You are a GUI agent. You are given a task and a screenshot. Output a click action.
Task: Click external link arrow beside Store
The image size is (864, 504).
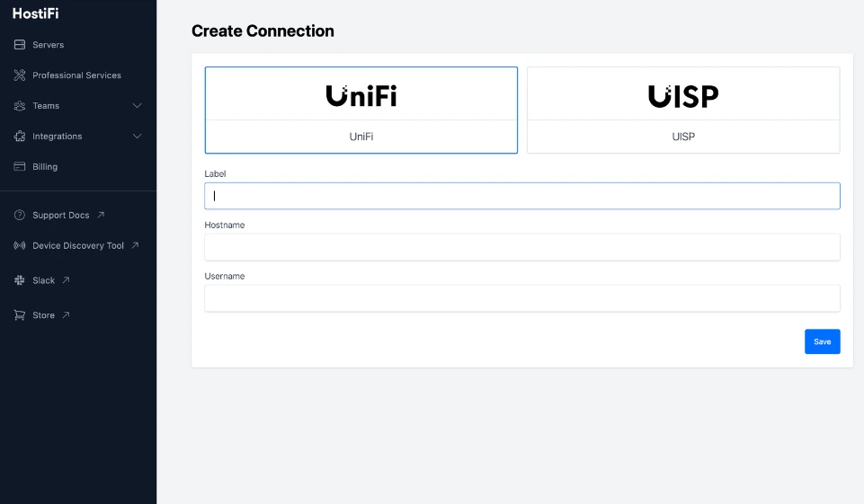[x=67, y=314]
